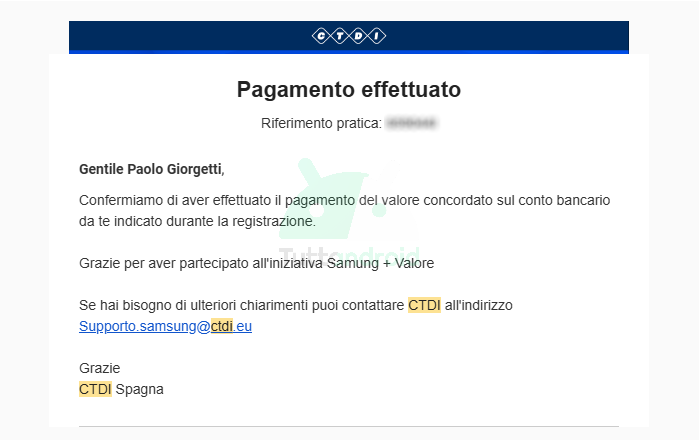Click the line "da te indicato durante la registrazione."
The image size is (699, 440).
(x=197, y=221)
